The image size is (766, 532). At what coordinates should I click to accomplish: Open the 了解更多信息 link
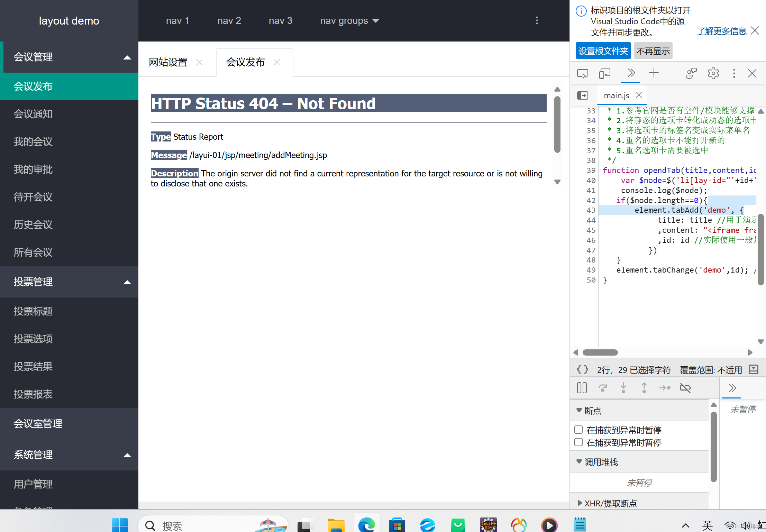click(721, 31)
